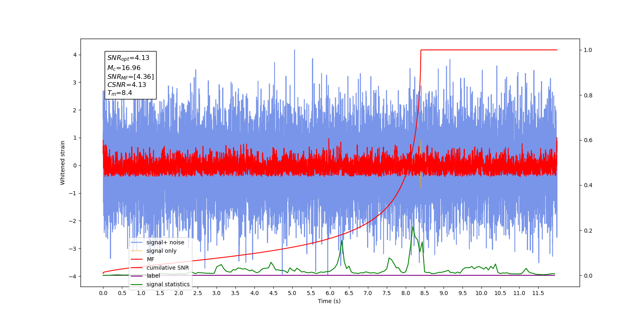Viewport: 644px width, 322px height.
Task: Click the 0.6 tick on right axis
Action: coord(588,140)
